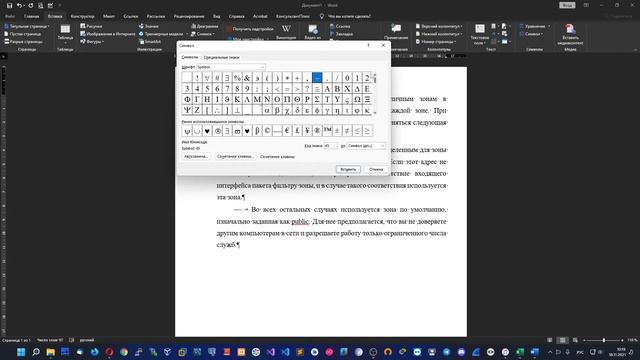
Task: Add Примечание comment from ribbon
Action: tap(396, 32)
